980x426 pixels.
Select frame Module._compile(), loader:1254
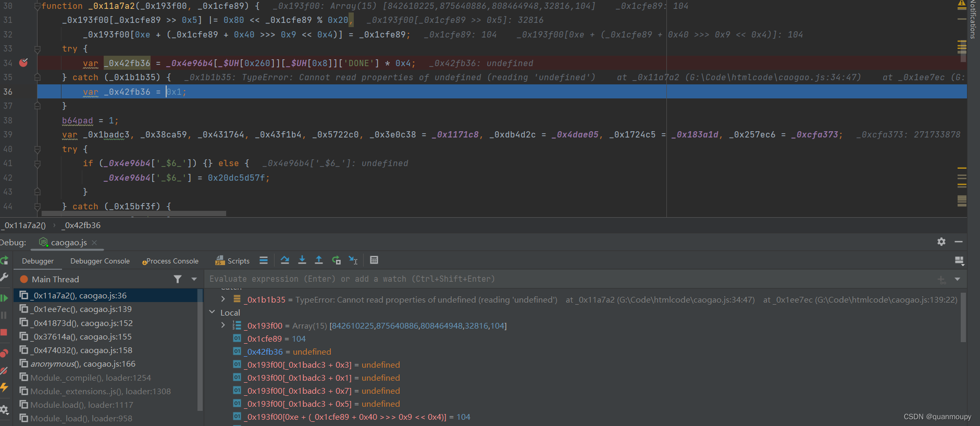[106, 378]
